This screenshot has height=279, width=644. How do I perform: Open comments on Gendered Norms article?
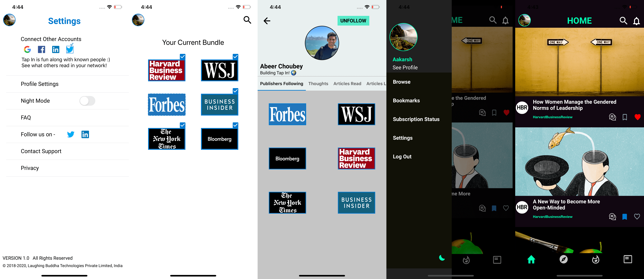pyautogui.click(x=612, y=117)
